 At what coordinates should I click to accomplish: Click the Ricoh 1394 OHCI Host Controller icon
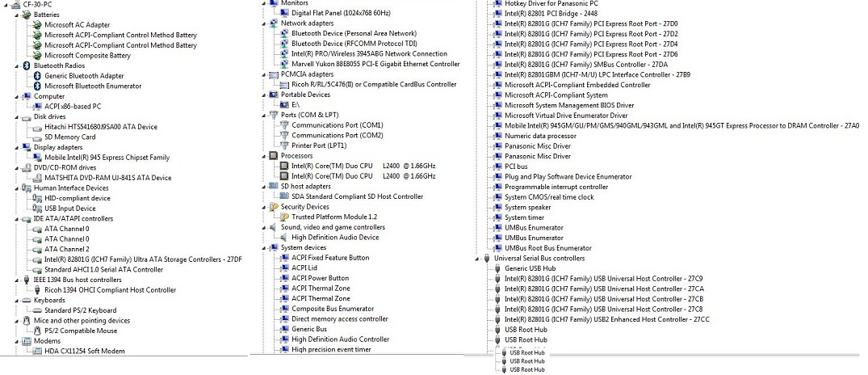point(38,289)
